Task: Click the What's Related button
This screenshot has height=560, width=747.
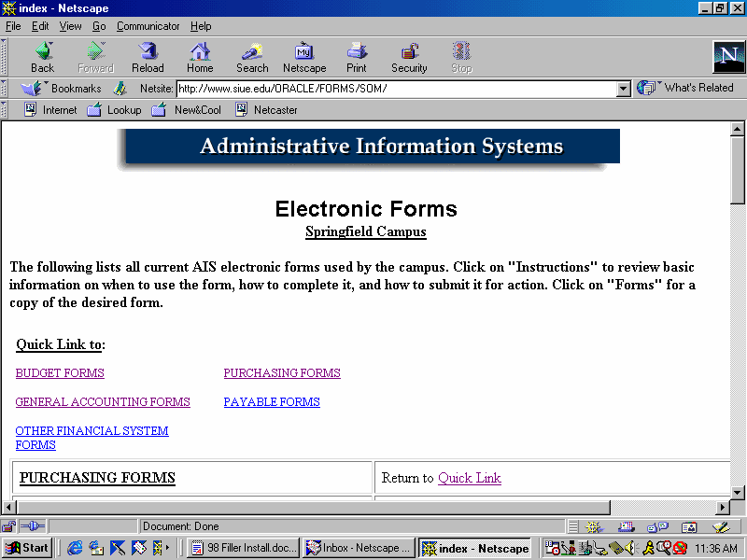Action: [x=685, y=88]
